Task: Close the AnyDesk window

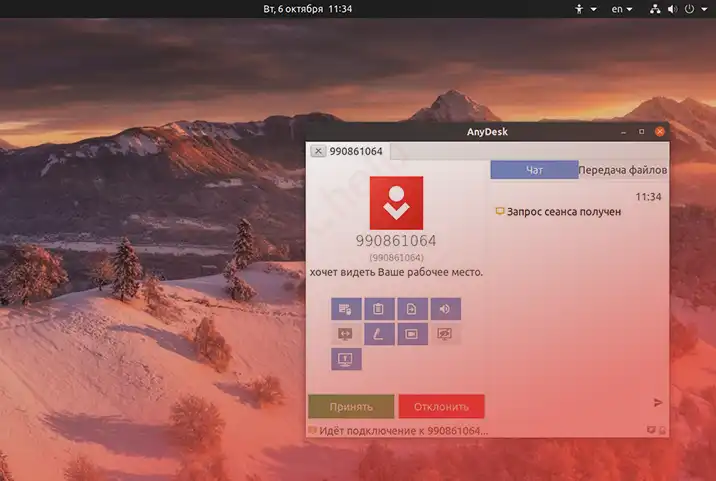Action: click(660, 132)
